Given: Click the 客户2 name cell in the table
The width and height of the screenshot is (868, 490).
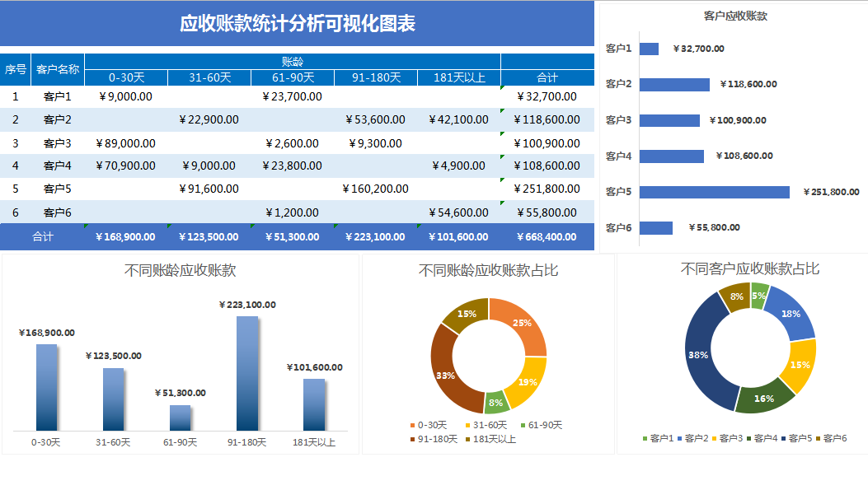Looking at the screenshot, I should [57, 119].
